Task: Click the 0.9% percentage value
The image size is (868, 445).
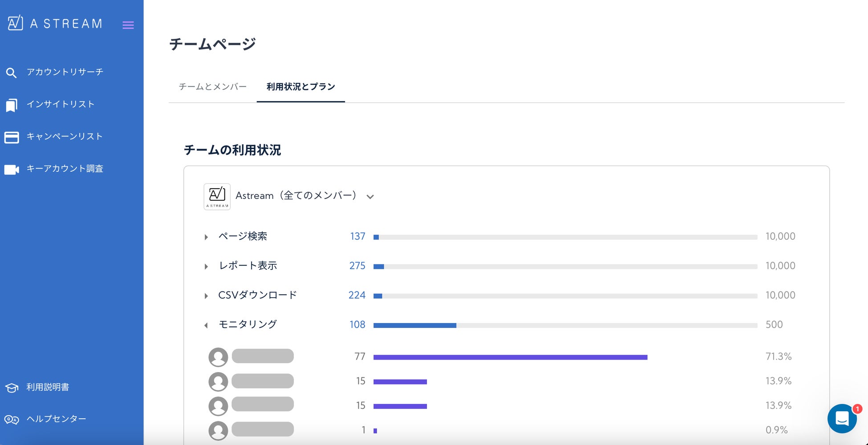Action: click(x=777, y=430)
